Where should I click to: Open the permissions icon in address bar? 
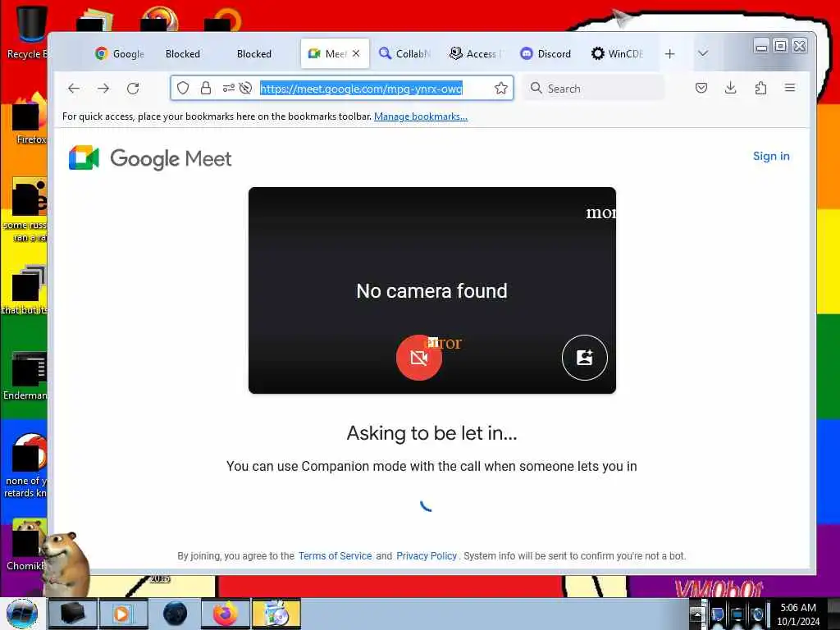pyautogui.click(x=229, y=88)
